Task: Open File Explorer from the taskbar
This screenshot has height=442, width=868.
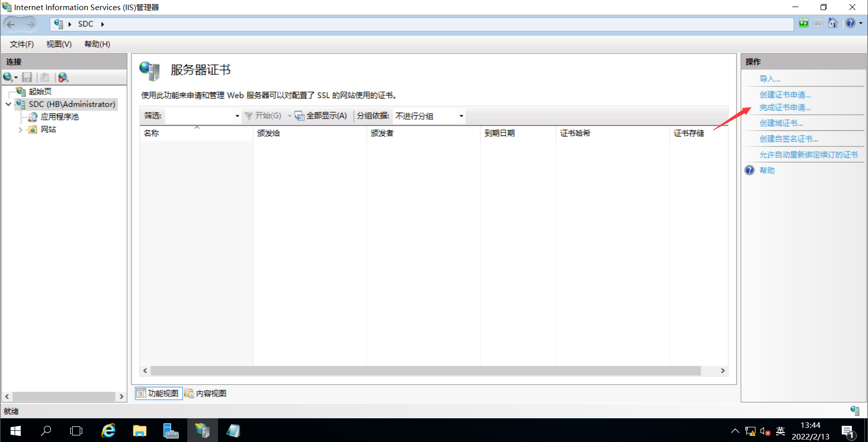Action: (x=139, y=431)
